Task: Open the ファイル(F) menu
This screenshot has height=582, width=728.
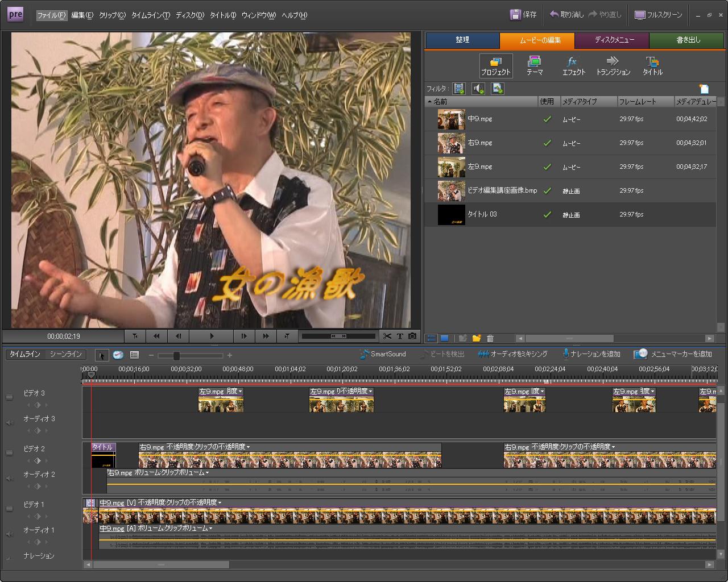Action: (x=51, y=15)
